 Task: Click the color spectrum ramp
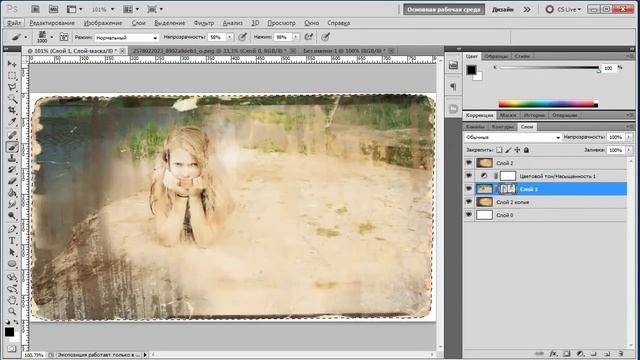tap(548, 104)
